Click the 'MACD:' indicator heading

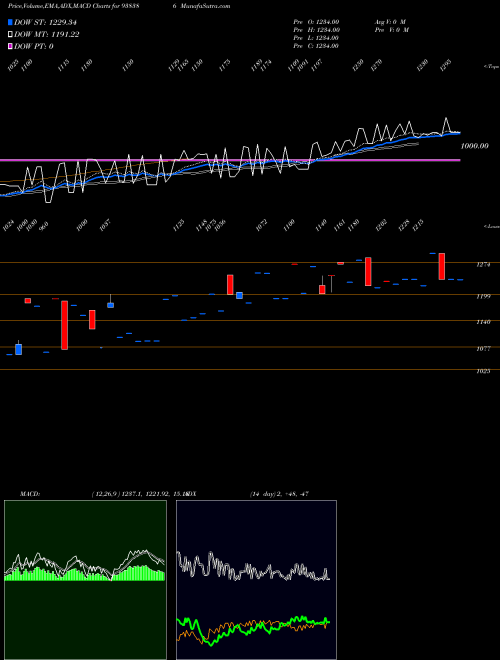30,494
